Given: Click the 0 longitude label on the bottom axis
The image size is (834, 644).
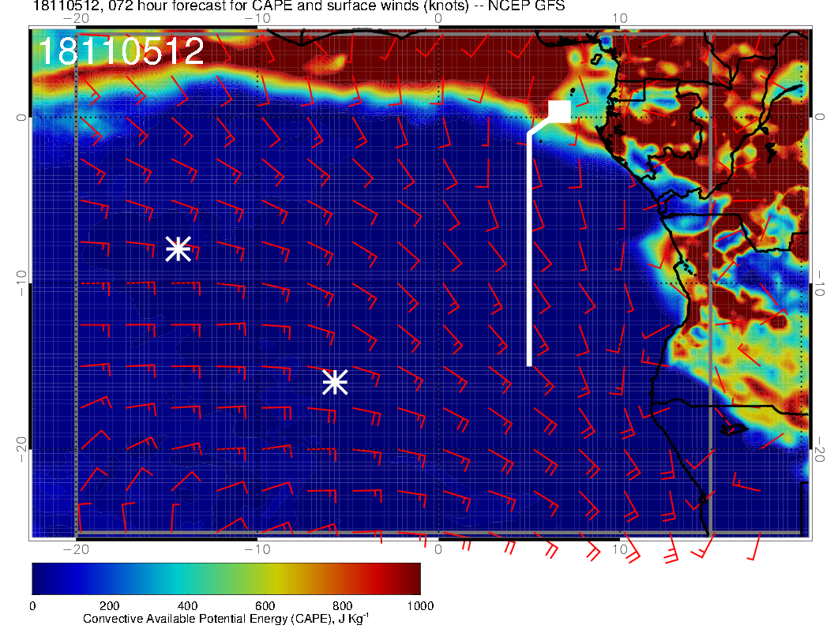Looking at the screenshot, I should point(438,549).
